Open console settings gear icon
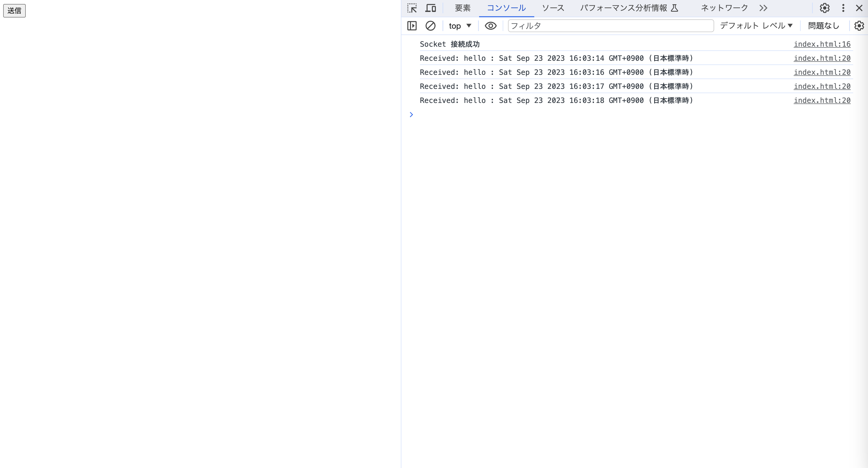 (859, 26)
